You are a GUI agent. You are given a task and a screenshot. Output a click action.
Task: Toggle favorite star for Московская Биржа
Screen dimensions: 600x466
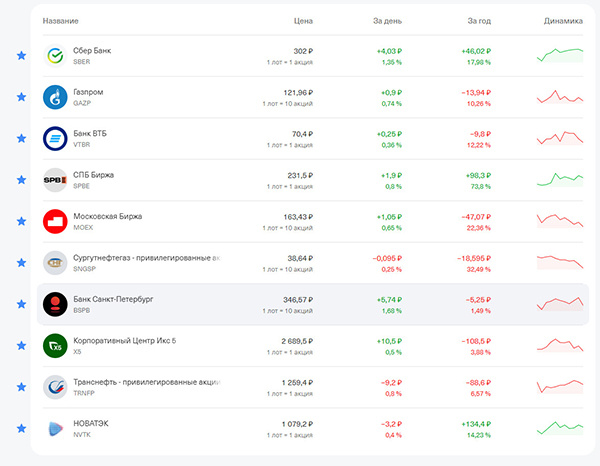(21, 221)
